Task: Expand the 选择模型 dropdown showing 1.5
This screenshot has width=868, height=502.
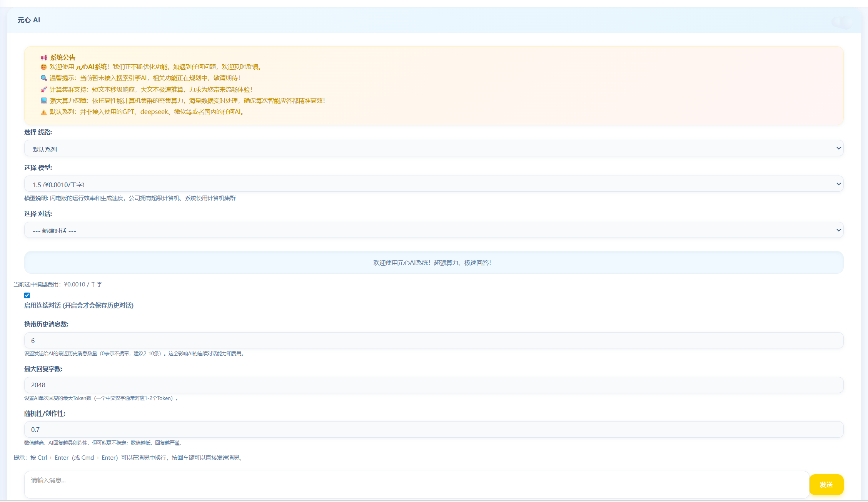Action: click(434, 184)
